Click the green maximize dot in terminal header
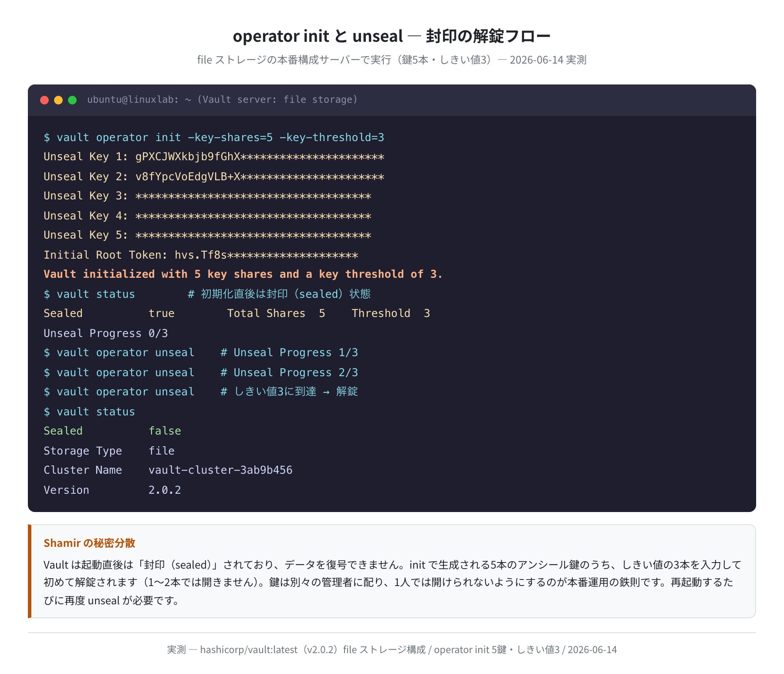The width and height of the screenshot is (784, 674). pyautogui.click(x=72, y=100)
